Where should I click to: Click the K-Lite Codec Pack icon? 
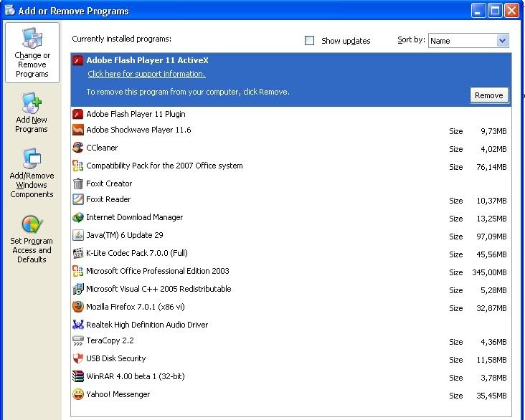click(x=78, y=253)
